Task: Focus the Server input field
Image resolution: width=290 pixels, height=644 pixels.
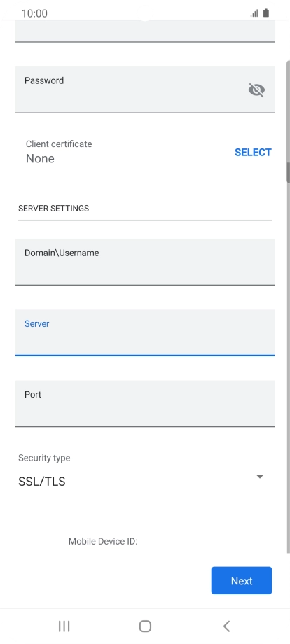Action: click(x=144, y=332)
